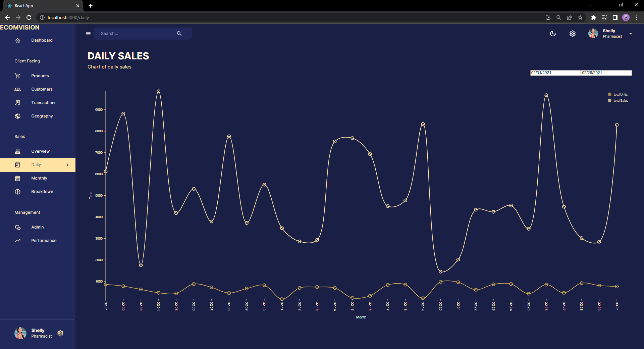Toggle totalUnits series in legend
This screenshot has width=644, height=349.
(x=618, y=94)
